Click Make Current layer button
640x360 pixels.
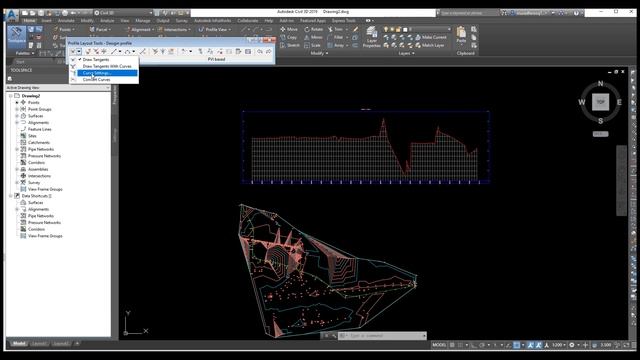[431, 37]
